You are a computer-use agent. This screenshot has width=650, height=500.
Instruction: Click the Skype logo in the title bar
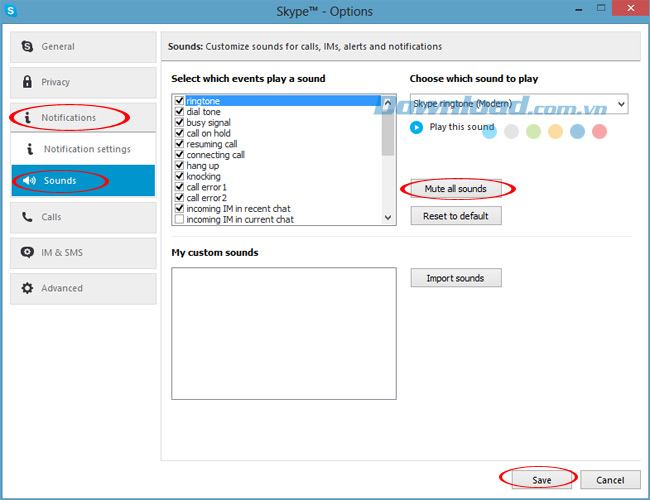pyautogui.click(x=11, y=10)
